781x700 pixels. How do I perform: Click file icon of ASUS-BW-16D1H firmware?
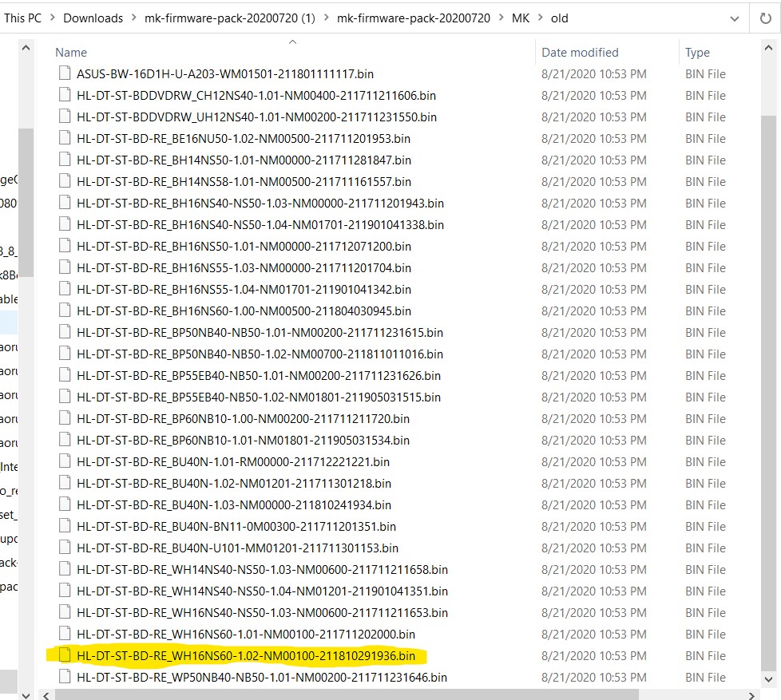pyautogui.click(x=64, y=73)
